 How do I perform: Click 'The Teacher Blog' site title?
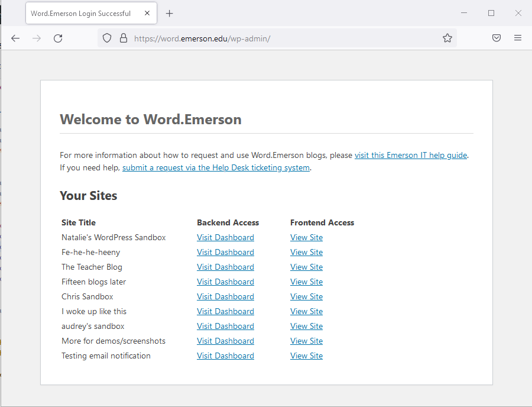click(92, 267)
